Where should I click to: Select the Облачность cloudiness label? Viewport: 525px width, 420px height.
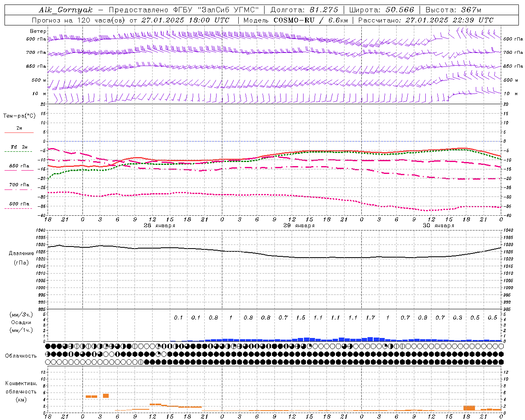[x=21, y=356]
